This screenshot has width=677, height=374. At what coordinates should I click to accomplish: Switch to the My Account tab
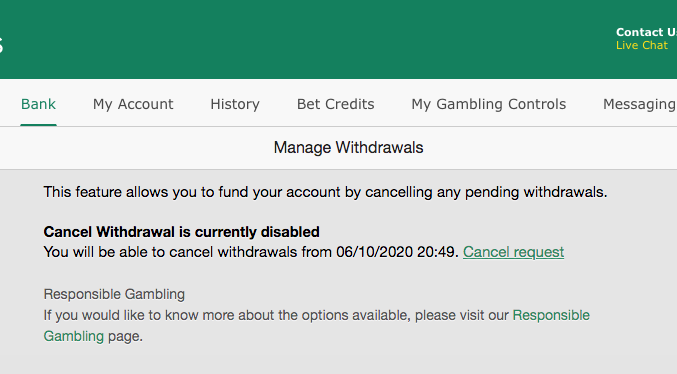(133, 104)
